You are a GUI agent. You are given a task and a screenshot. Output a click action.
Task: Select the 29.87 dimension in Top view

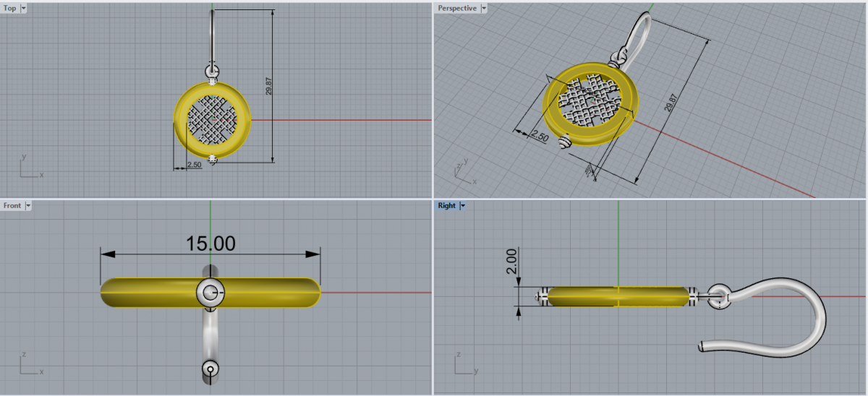[x=268, y=85]
